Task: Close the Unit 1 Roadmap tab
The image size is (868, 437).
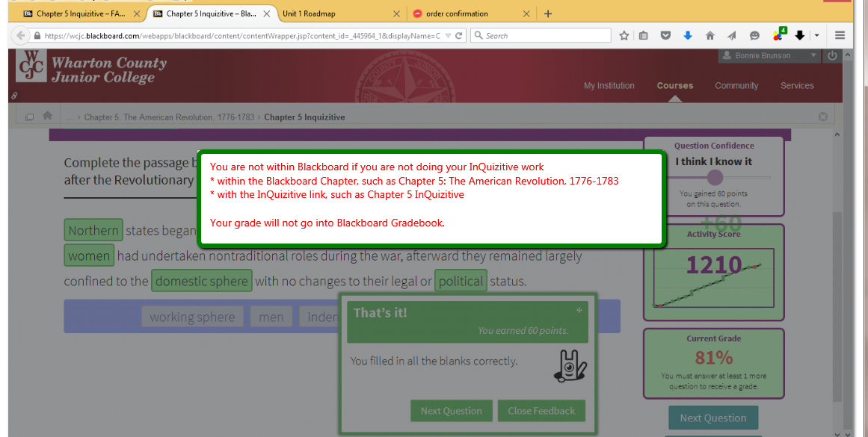Action: 396,14
